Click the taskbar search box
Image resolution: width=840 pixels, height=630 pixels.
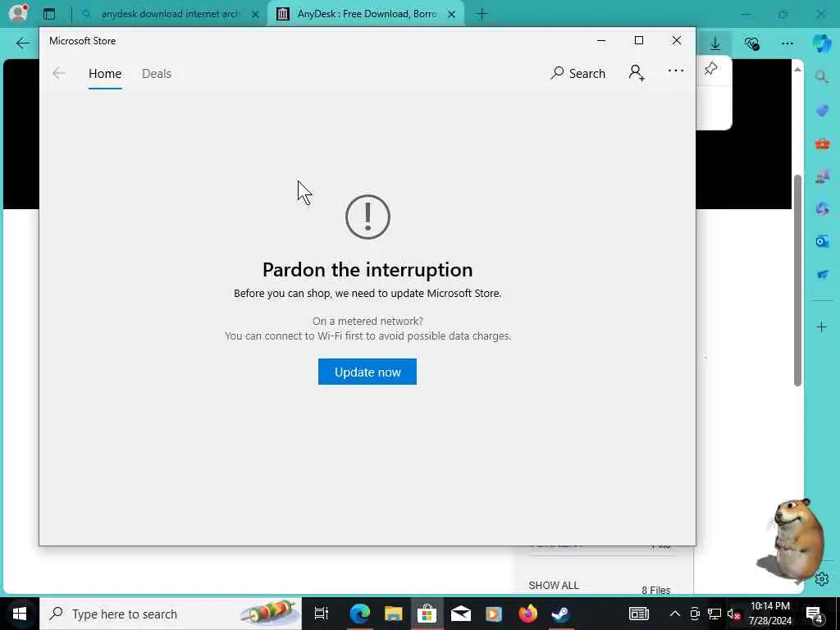[x=171, y=614]
